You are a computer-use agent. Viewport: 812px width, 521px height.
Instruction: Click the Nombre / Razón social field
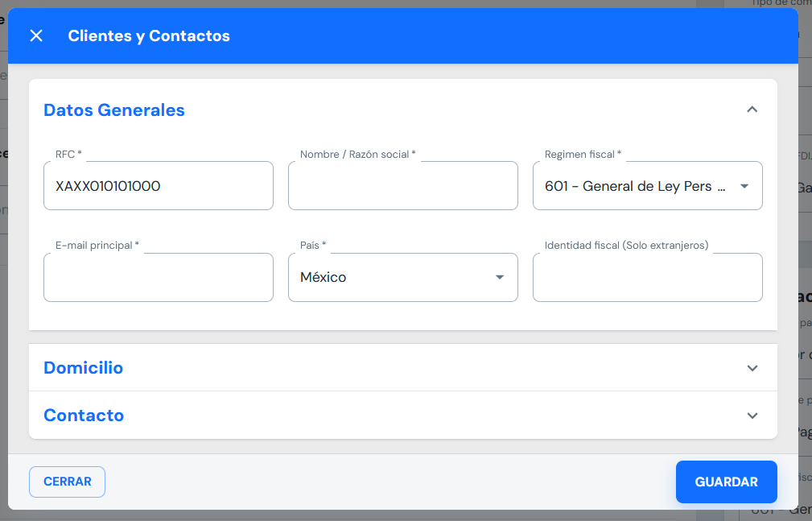[x=402, y=186]
